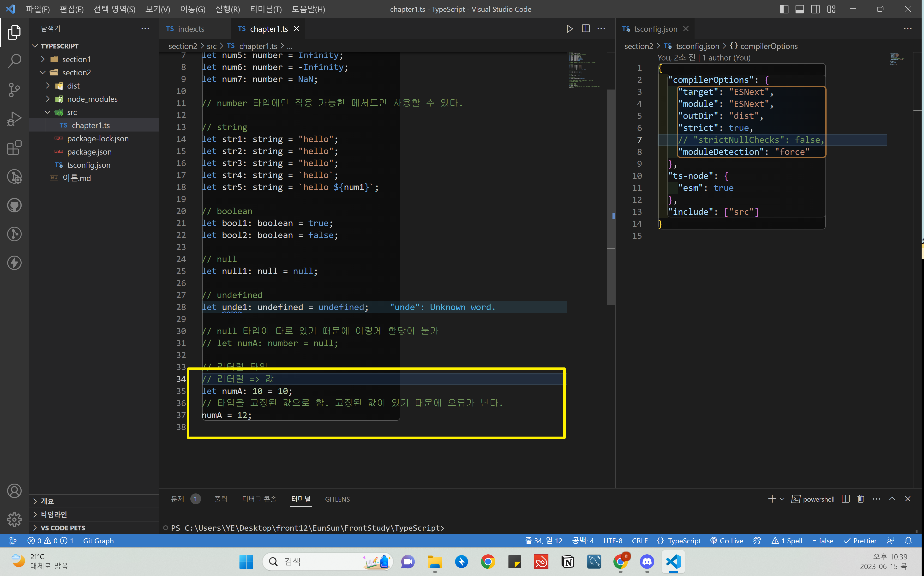
Task: Open Git Graph from the status bar
Action: pyautogui.click(x=98, y=540)
